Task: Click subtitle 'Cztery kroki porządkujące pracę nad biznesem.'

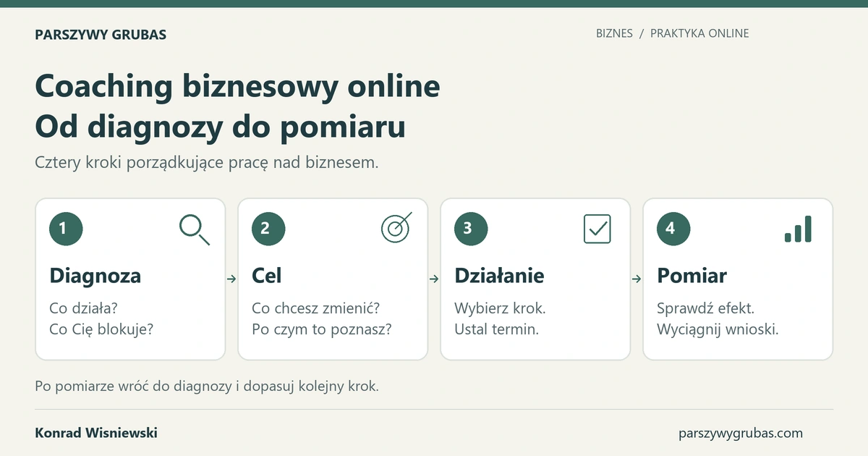Action: [207, 164]
